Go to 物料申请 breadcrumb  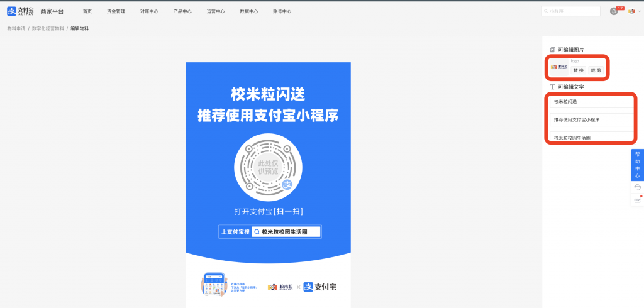click(16, 29)
